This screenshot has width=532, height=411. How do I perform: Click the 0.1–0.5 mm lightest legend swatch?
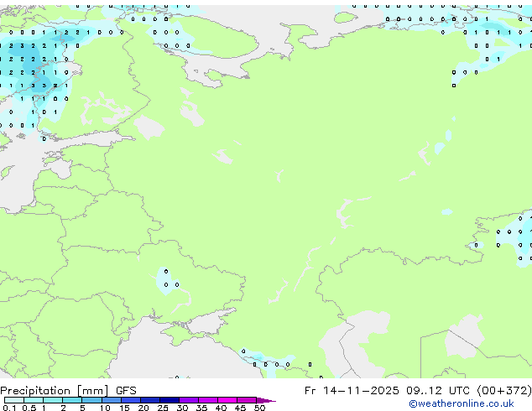[14, 400]
